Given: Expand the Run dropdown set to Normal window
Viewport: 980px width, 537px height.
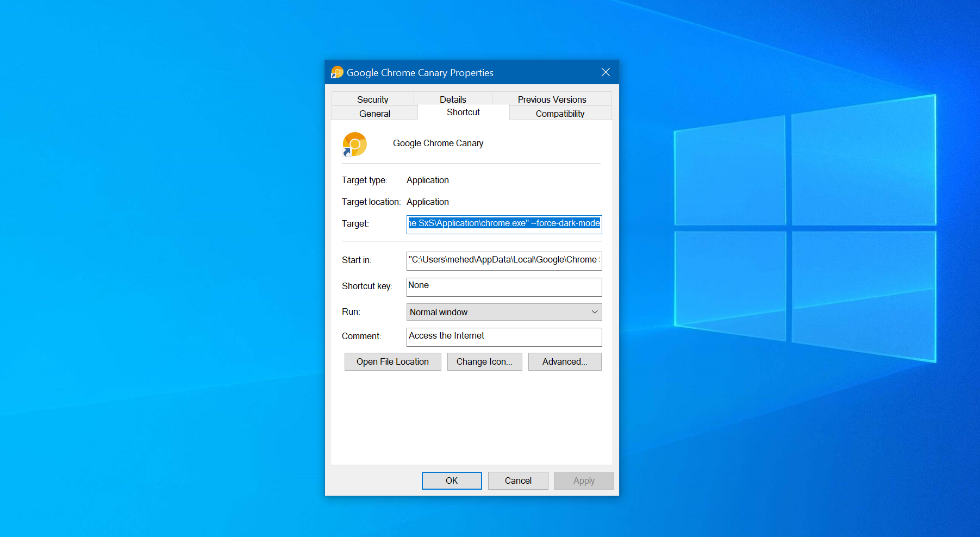Looking at the screenshot, I should [x=504, y=312].
